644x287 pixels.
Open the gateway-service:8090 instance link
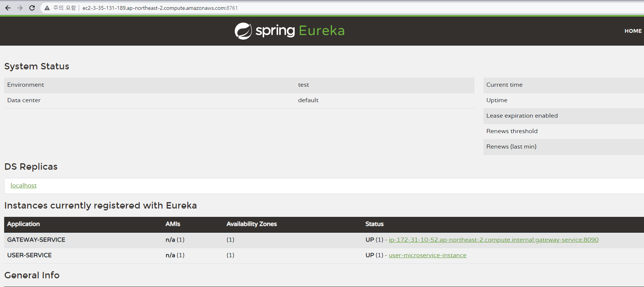point(494,240)
